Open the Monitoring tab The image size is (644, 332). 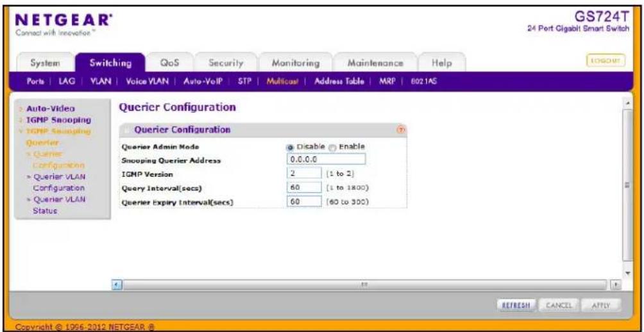[296, 63]
